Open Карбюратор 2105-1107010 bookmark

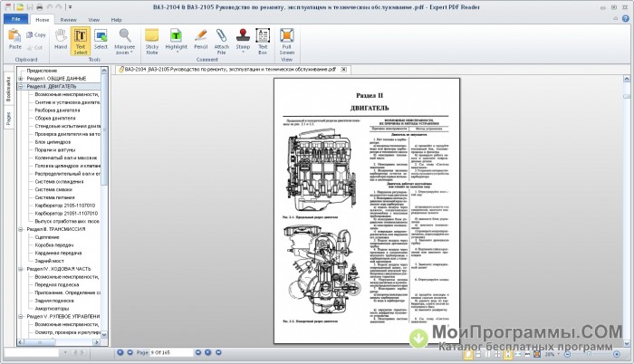[65, 205]
